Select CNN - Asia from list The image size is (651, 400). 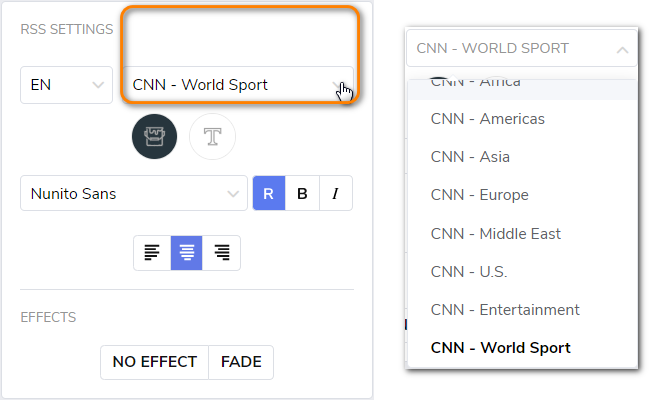point(522,157)
